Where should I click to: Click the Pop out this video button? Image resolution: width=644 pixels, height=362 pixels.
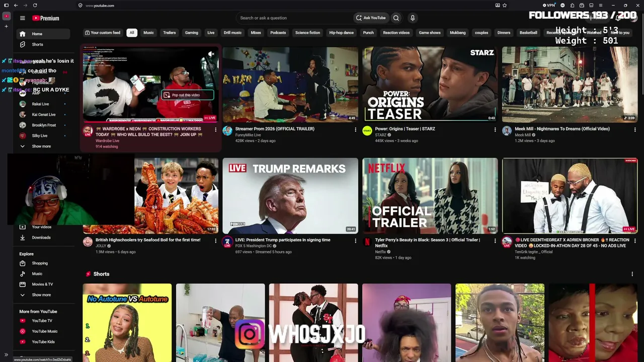click(188, 95)
